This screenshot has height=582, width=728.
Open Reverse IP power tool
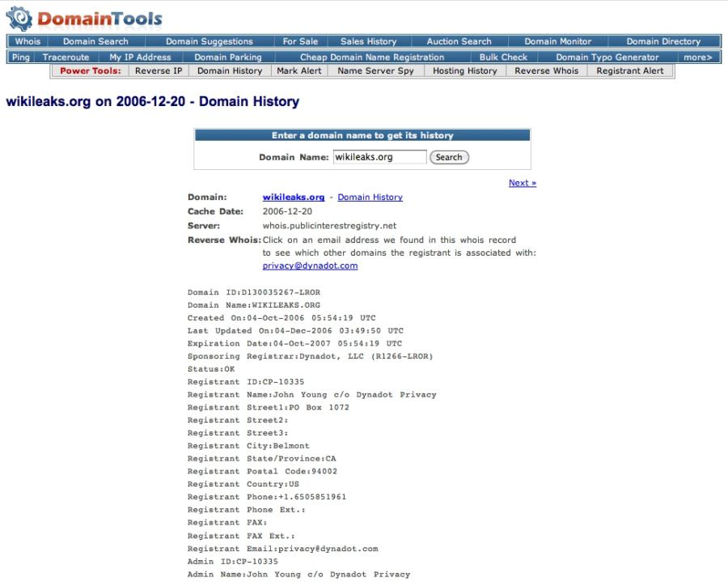click(x=159, y=70)
